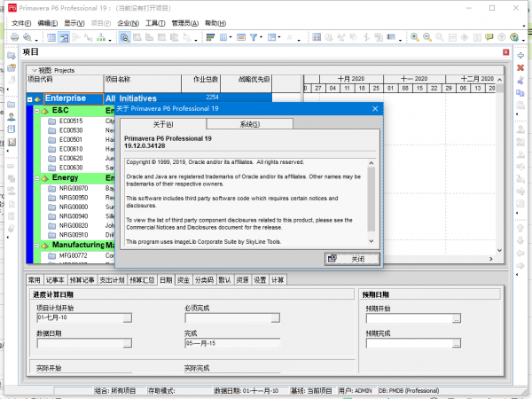Switch to the 常用 details tab

tap(35, 280)
